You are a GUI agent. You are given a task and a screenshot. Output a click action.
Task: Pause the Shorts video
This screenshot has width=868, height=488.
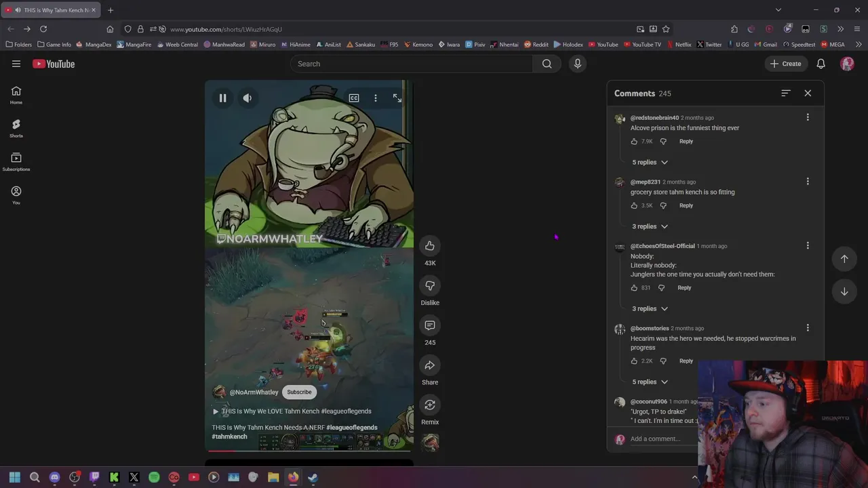pyautogui.click(x=222, y=98)
